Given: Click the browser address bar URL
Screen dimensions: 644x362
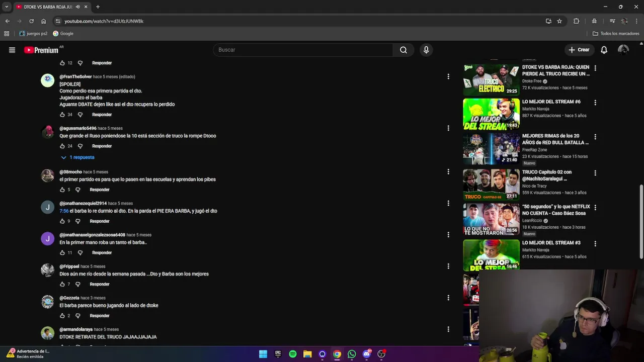Looking at the screenshot, I should (x=104, y=21).
